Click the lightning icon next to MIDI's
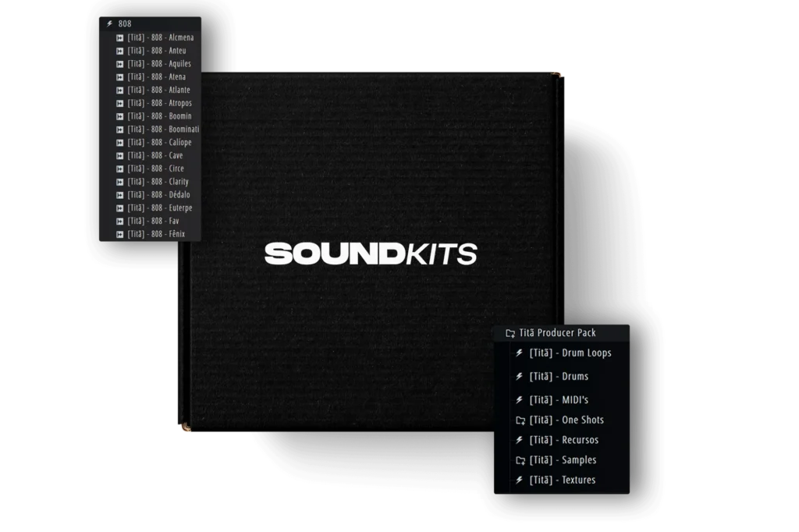The image size is (799, 532). (520, 399)
